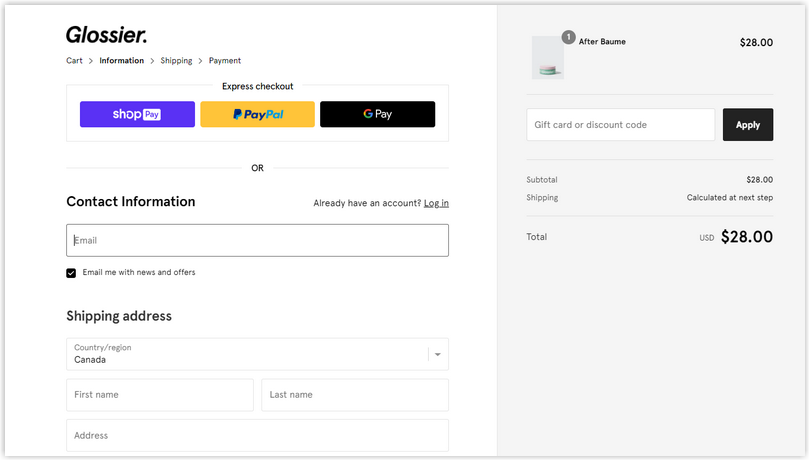Focus the First name field
Screen dimensions: 810x461
[159, 395]
